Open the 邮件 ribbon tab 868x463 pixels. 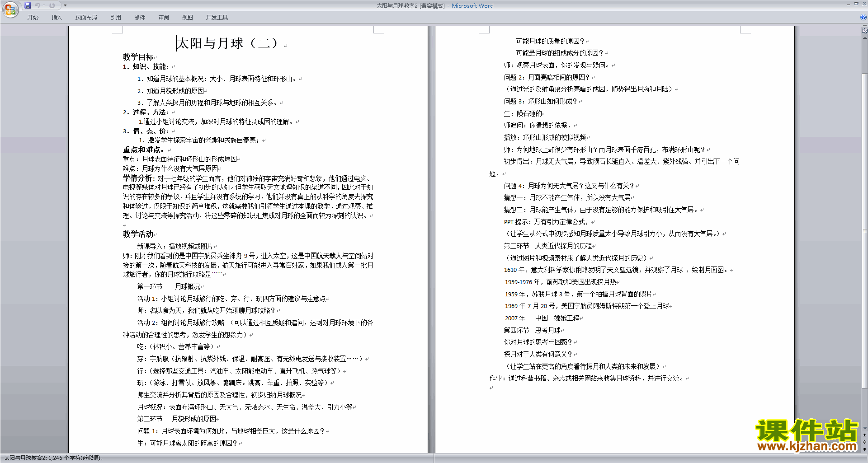(x=140, y=17)
